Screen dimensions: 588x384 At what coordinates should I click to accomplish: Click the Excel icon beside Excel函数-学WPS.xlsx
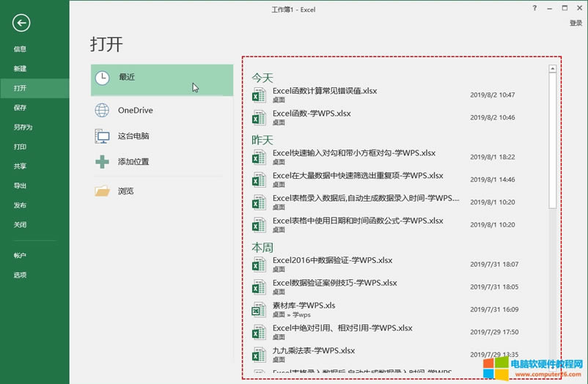[x=259, y=117]
